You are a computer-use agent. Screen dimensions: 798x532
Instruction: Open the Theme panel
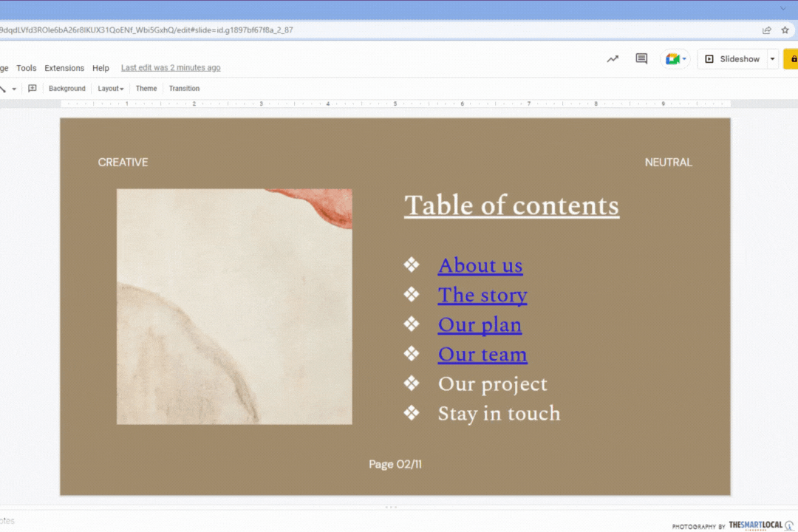(x=146, y=89)
